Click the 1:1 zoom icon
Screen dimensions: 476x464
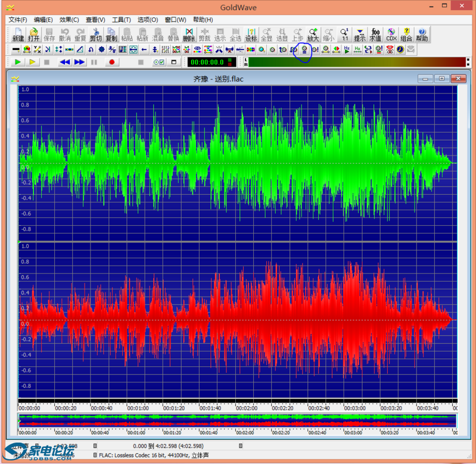point(344,35)
